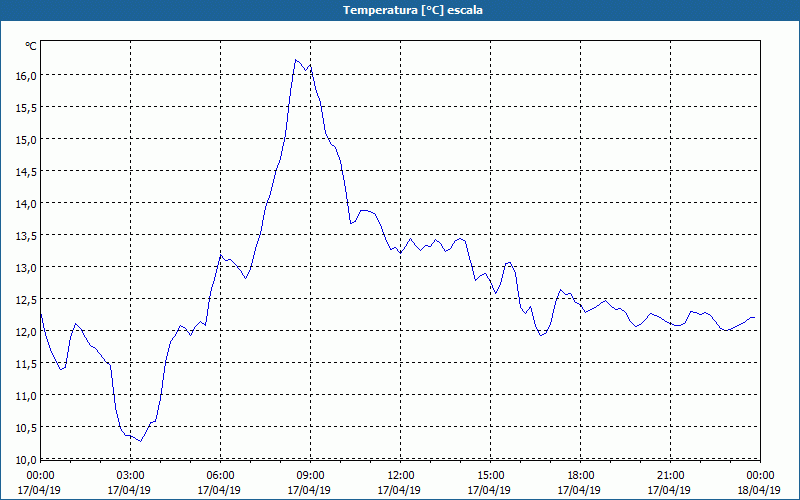Click the 10,0 label at the axis bottom
Viewport: 800px width, 500px height.
click(27, 460)
